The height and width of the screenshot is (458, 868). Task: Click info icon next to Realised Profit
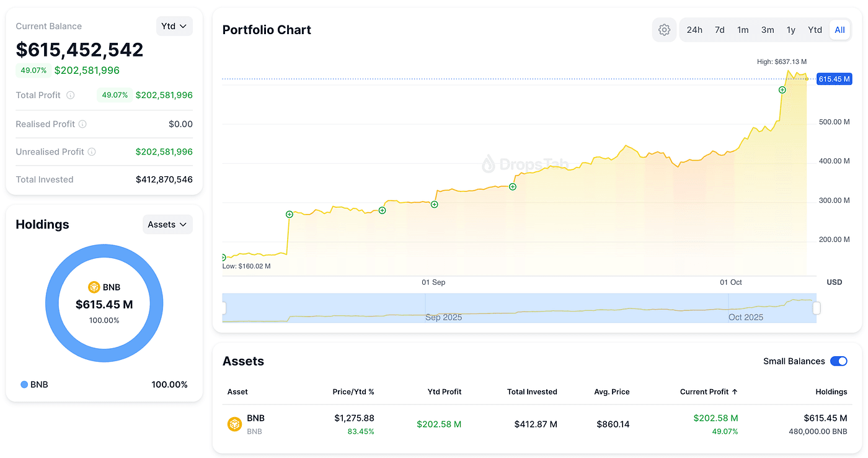click(82, 124)
